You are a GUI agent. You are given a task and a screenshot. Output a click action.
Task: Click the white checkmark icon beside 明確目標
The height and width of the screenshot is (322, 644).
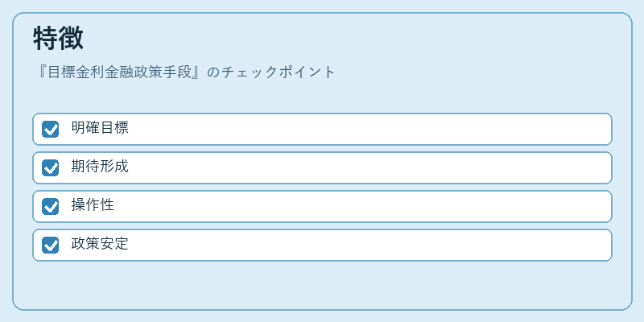(x=50, y=129)
